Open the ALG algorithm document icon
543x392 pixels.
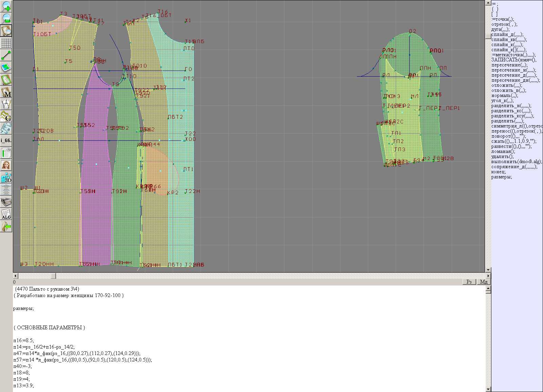click(6, 214)
